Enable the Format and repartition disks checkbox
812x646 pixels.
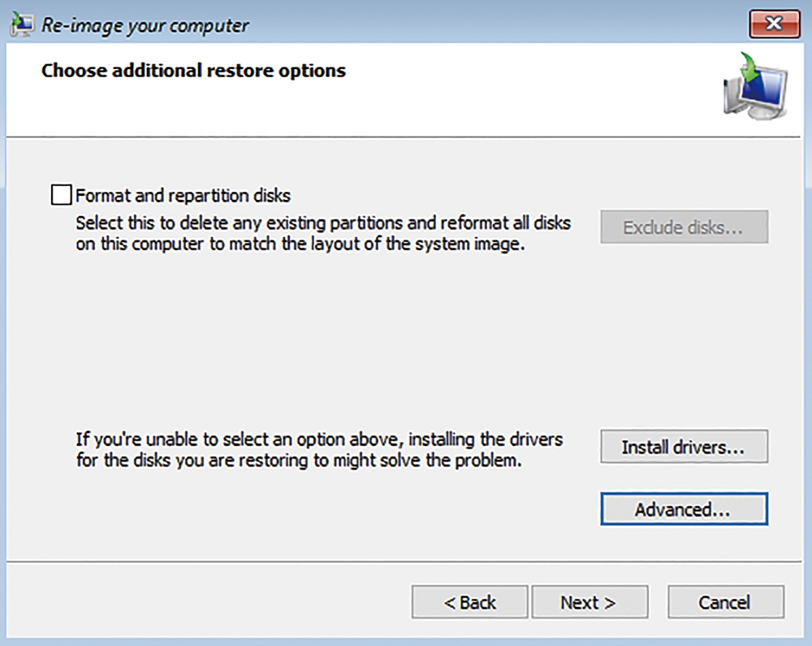pos(61,195)
